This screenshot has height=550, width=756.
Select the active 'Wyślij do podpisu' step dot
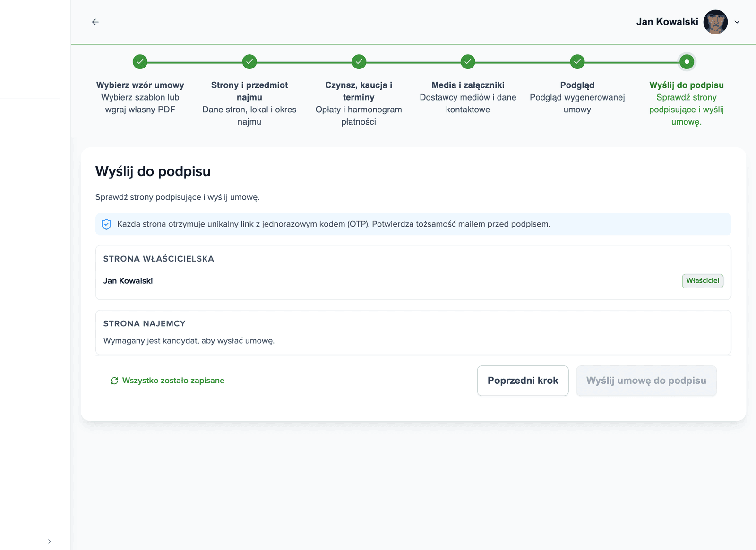point(687,62)
